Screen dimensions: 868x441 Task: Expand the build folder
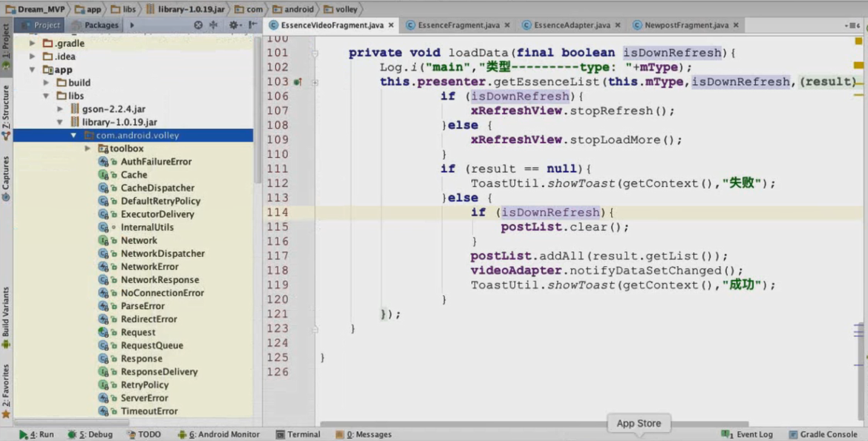tap(46, 83)
